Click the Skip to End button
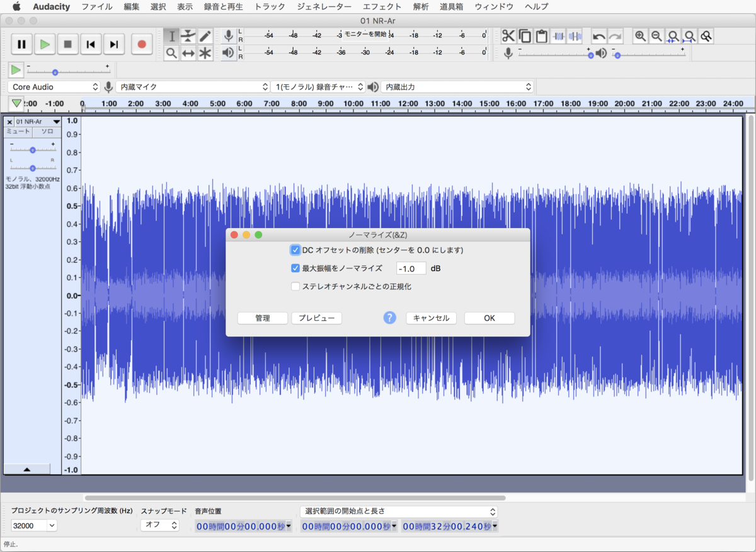Image resolution: width=756 pixels, height=552 pixels. click(113, 44)
